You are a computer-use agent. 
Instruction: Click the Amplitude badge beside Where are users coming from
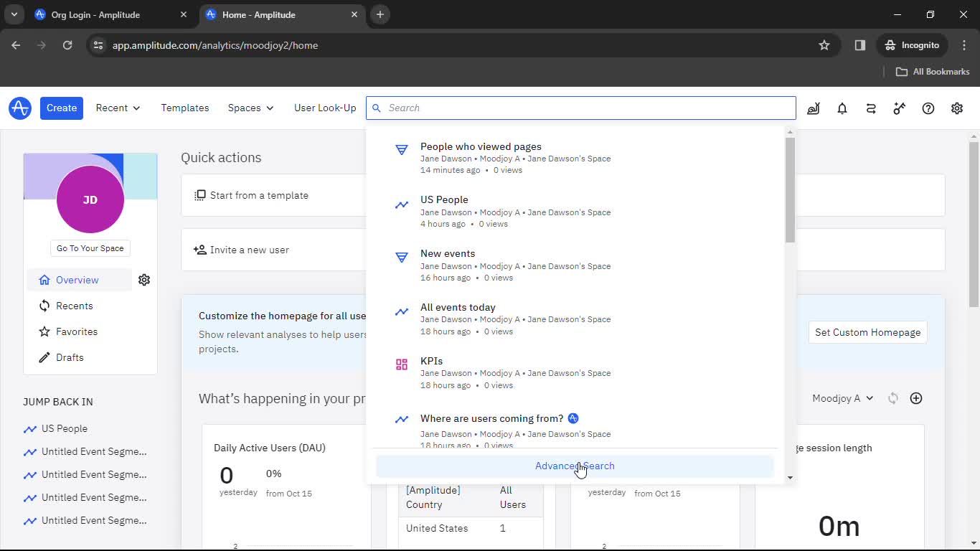pos(573,418)
